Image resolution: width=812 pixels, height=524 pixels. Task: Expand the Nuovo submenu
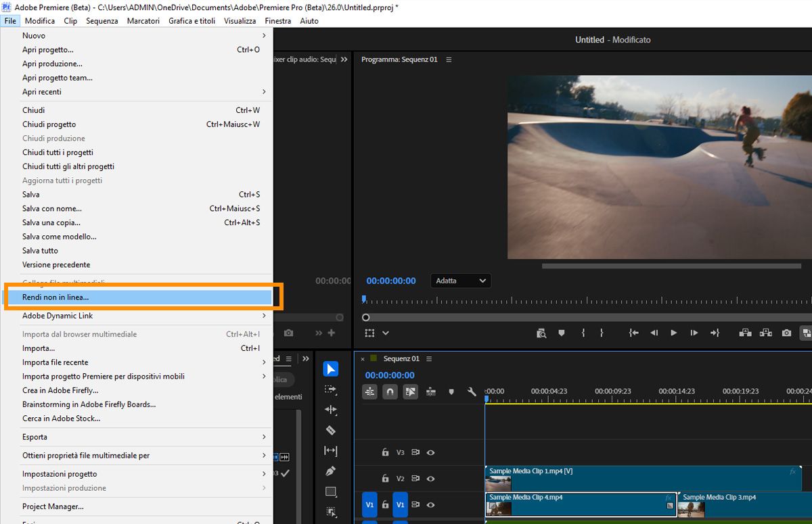point(135,35)
